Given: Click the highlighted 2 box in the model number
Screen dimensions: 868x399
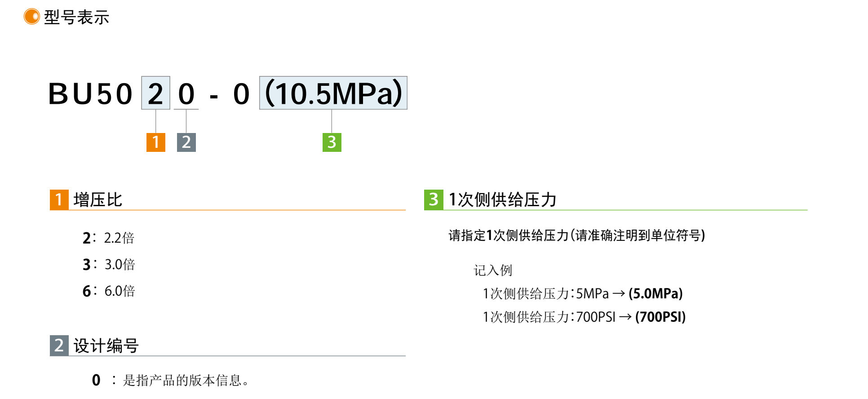Looking at the screenshot, I should tap(155, 93).
